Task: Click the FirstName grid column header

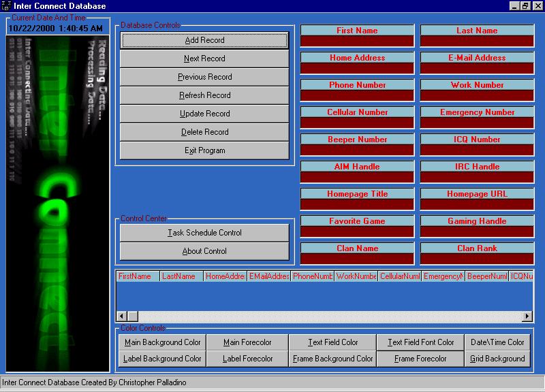Action: tap(138, 276)
